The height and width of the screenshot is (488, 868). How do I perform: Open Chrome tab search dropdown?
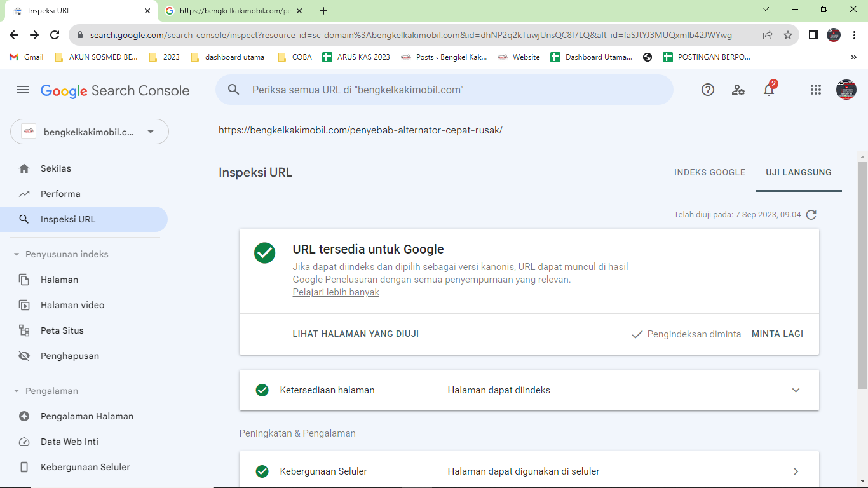coord(766,10)
